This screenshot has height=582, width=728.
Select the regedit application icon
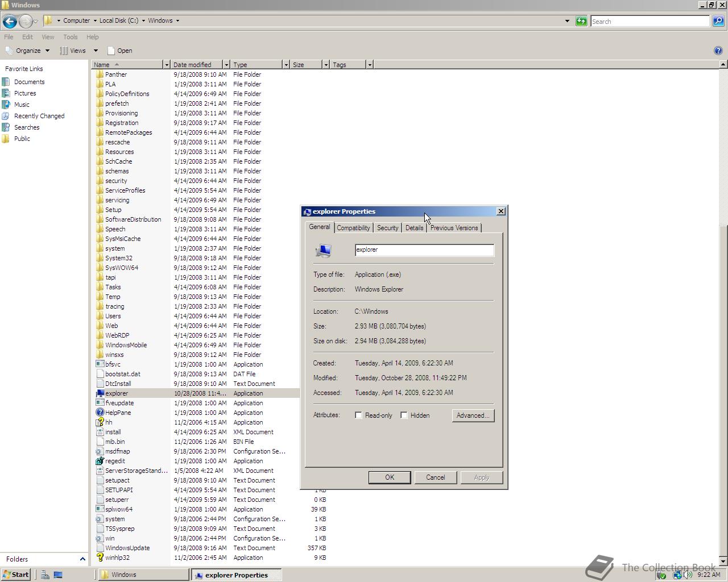(x=100, y=461)
